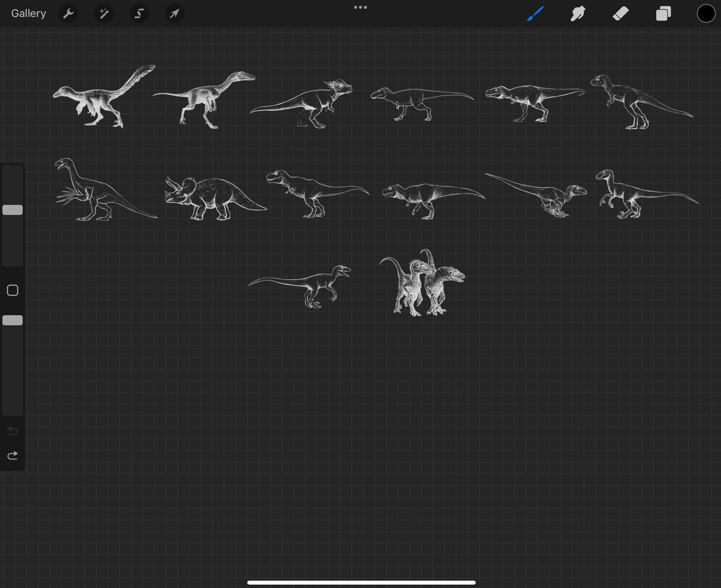
Task: Tap the home indicator bar
Action: pyautogui.click(x=361, y=583)
